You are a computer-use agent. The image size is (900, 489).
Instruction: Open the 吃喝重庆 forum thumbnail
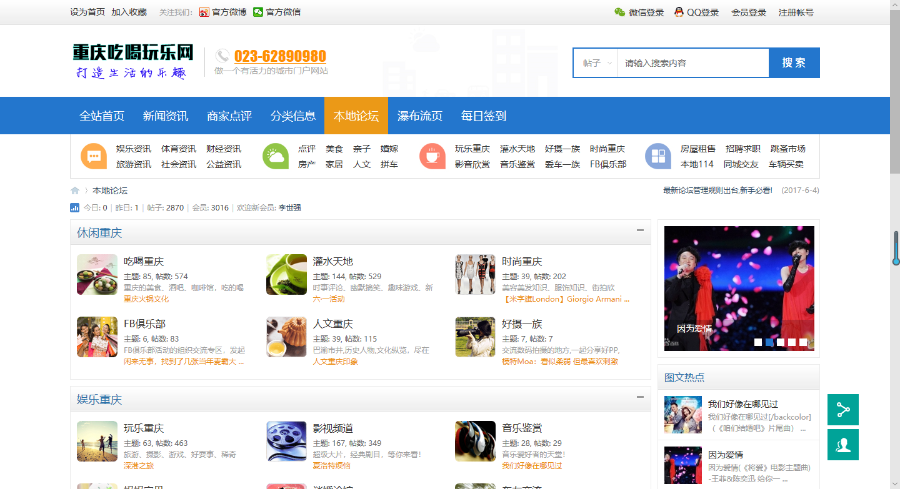click(97, 275)
